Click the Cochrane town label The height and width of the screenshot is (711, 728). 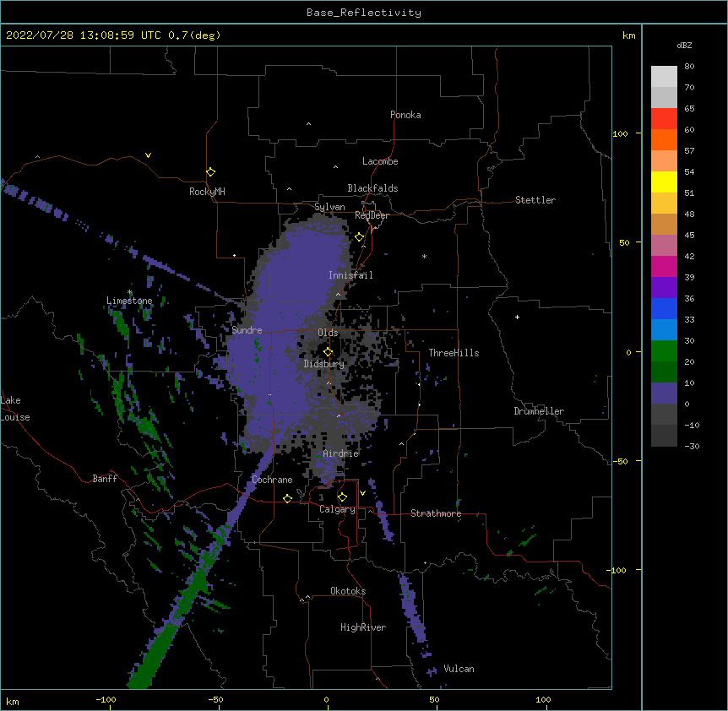click(272, 480)
